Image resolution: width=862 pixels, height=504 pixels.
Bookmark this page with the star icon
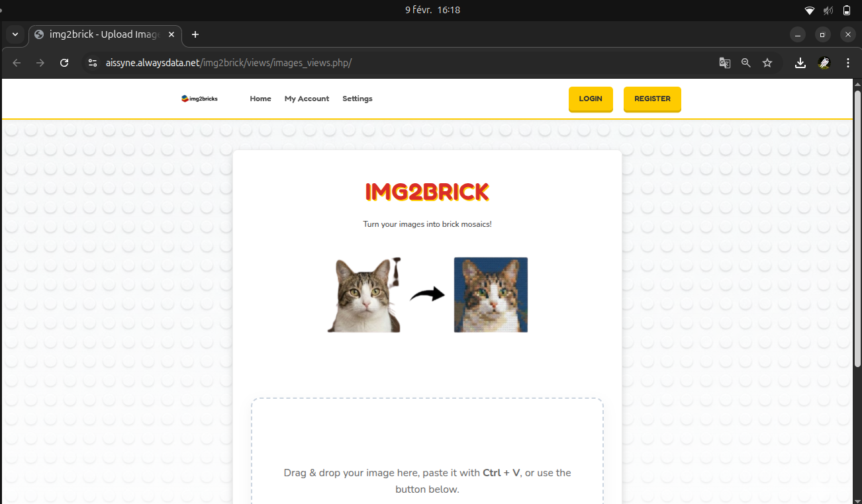pos(767,63)
